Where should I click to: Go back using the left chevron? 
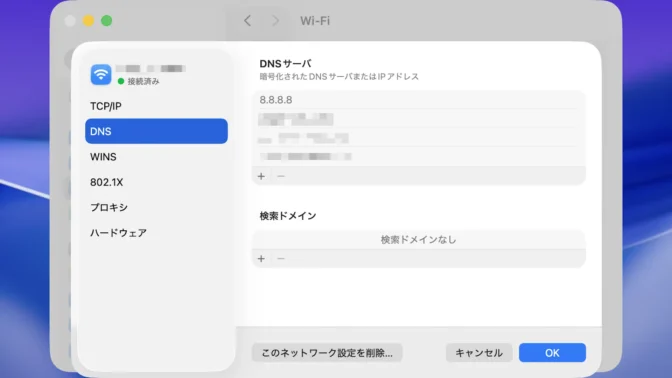(247, 21)
